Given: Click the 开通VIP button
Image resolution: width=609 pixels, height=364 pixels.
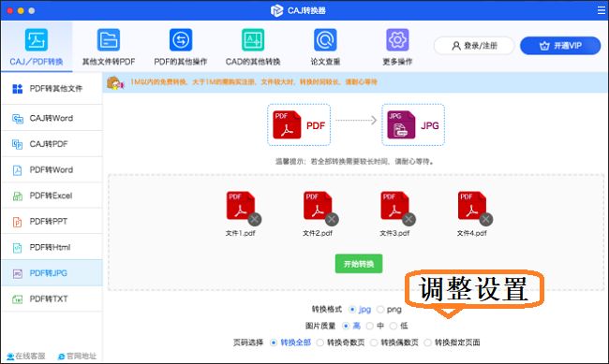Looking at the screenshot, I should (560, 46).
